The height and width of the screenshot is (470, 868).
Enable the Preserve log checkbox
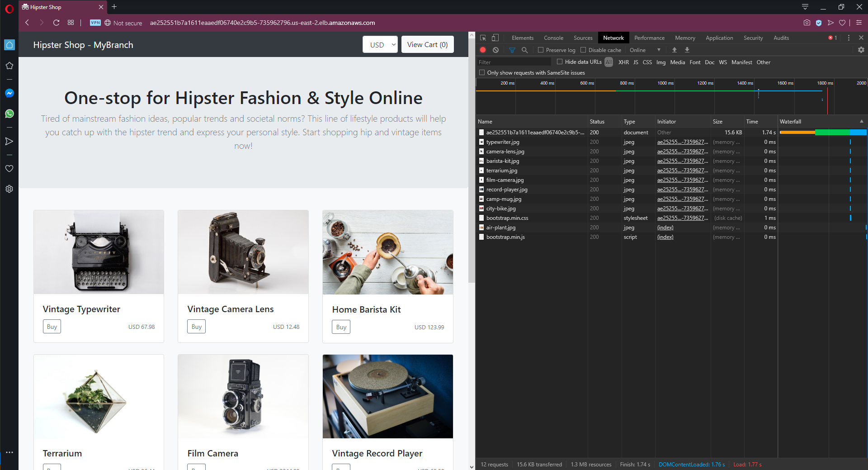(x=541, y=50)
